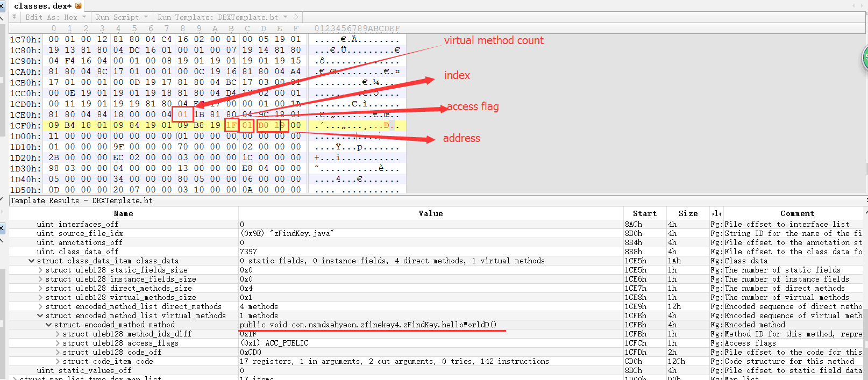Image resolution: width=868 pixels, height=380 pixels.
Task: Click hex row address 1CF0h
Action: click(x=25, y=125)
